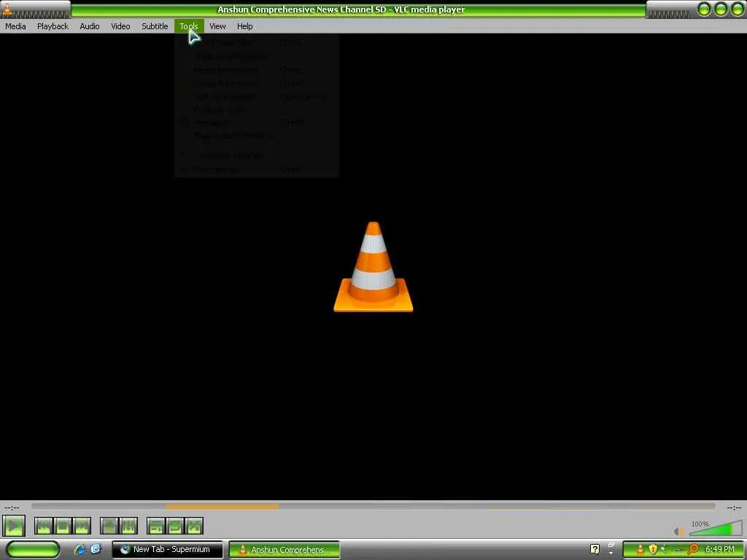The width and height of the screenshot is (747, 560).
Task: Open the Audio menu
Action: pos(90,26)
